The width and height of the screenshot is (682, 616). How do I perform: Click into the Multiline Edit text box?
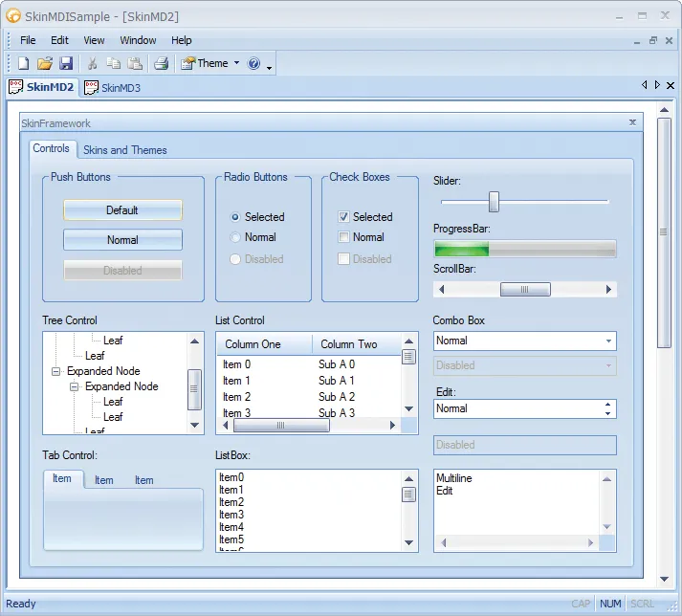click(x=517, y=502)
